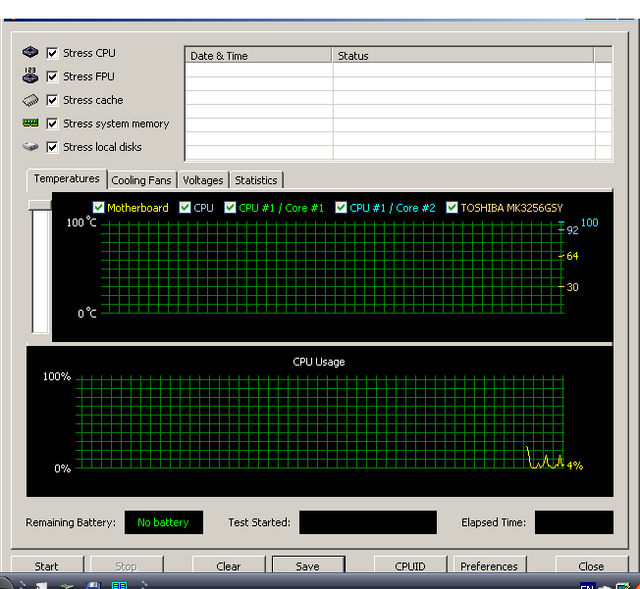Open the CPUID panel
The width and height of the screenshot is (640, 589).
pos(410,566)
